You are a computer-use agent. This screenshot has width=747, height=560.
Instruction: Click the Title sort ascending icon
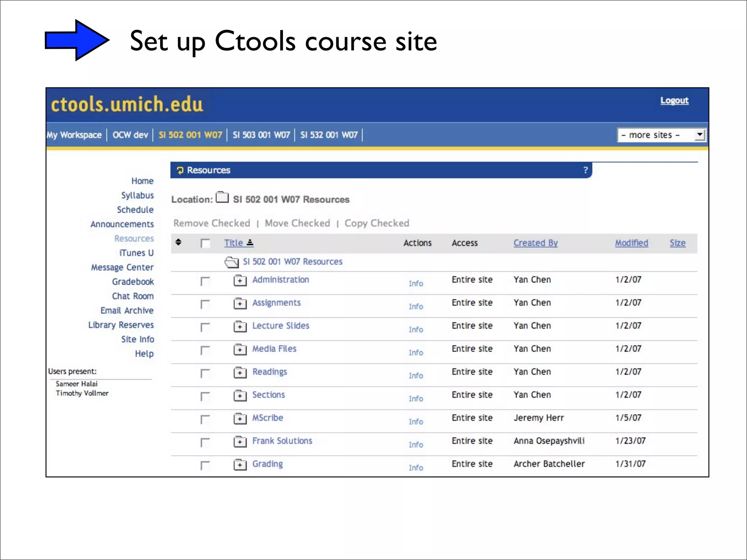click(250, 243)
